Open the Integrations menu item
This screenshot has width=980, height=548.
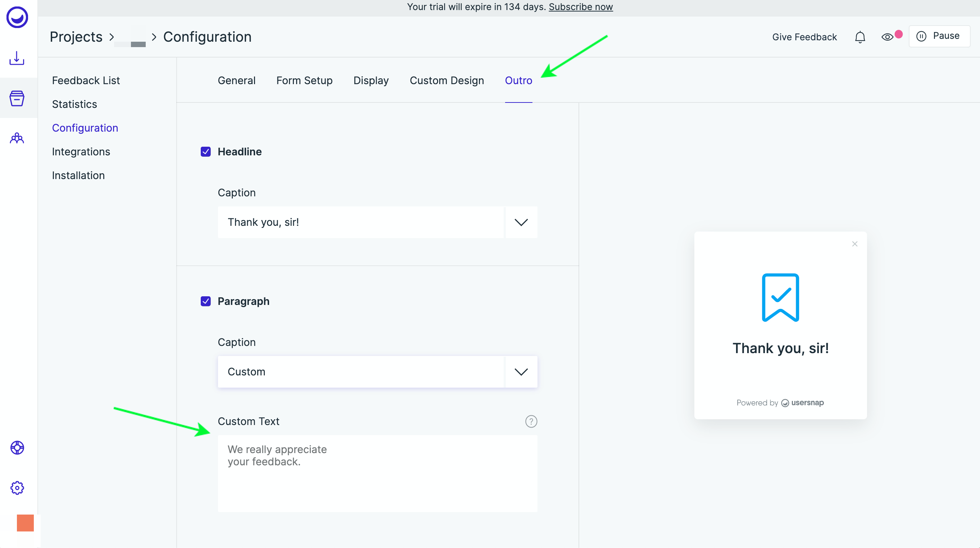tap(81, 152)
